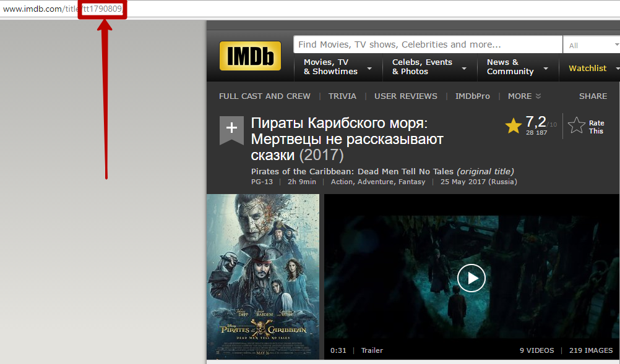Open FULL CAST AND CREW page

[265, 96]
